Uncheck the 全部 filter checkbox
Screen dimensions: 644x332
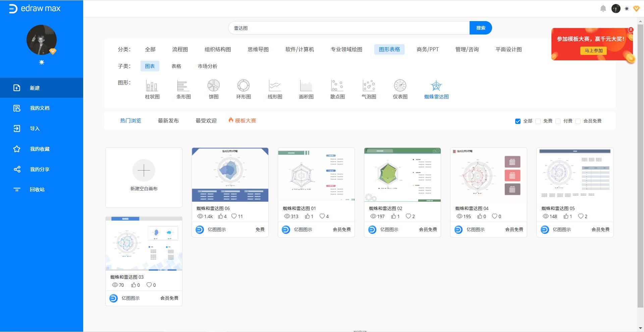[x=518, y=121]
